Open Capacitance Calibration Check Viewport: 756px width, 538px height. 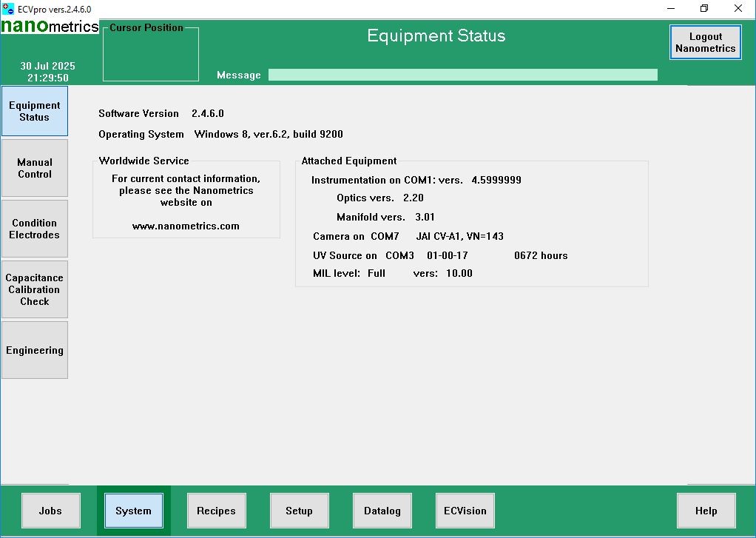pos(34,289)
